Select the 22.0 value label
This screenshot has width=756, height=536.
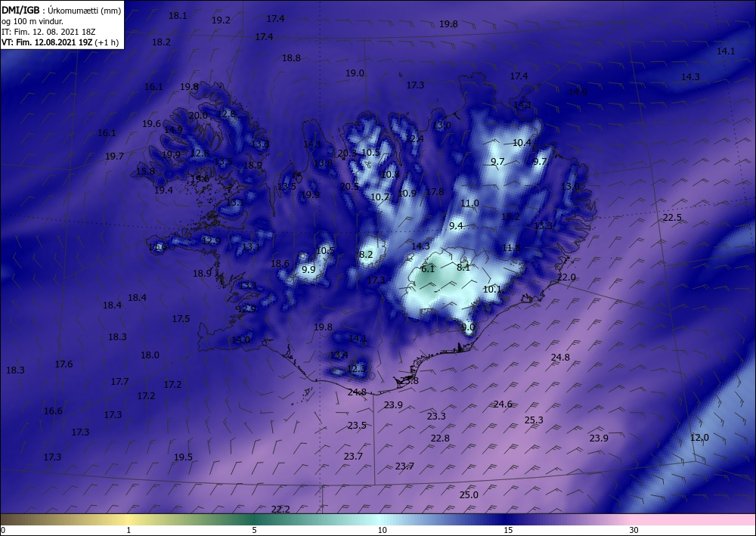pos(566,277)
